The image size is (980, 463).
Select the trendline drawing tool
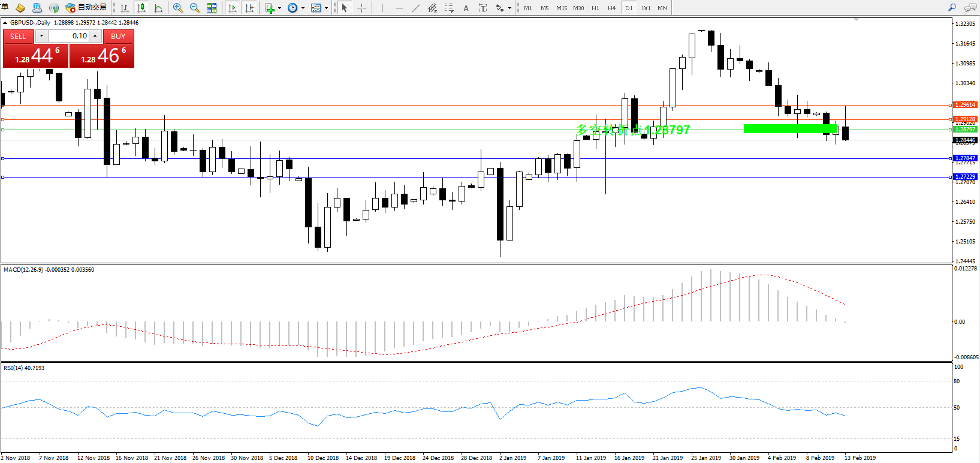tap(416, 8)
